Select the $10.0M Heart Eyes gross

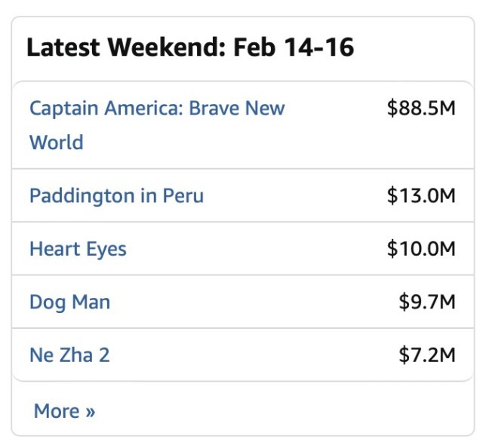click(421, 249)
